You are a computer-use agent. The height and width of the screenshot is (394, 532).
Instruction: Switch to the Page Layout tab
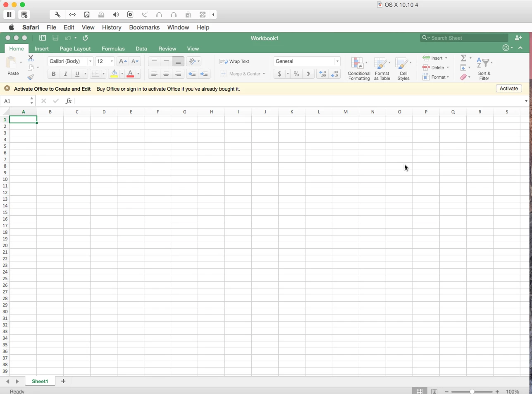pyautogui.click(x=75, y=48)
